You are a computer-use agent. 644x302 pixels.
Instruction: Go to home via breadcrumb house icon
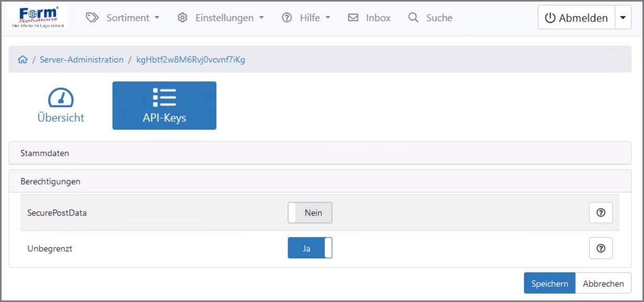23,60
